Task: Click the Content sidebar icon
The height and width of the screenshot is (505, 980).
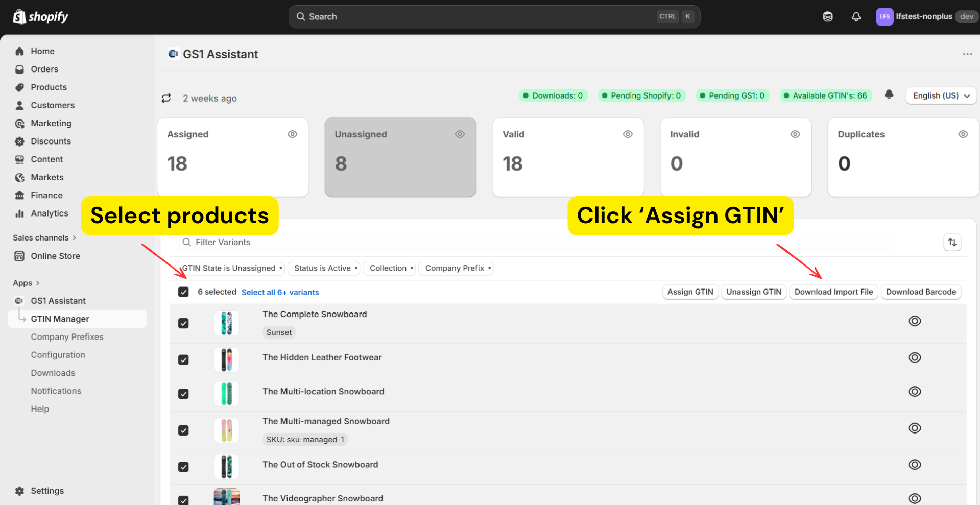Action: (x=19, y=159)
